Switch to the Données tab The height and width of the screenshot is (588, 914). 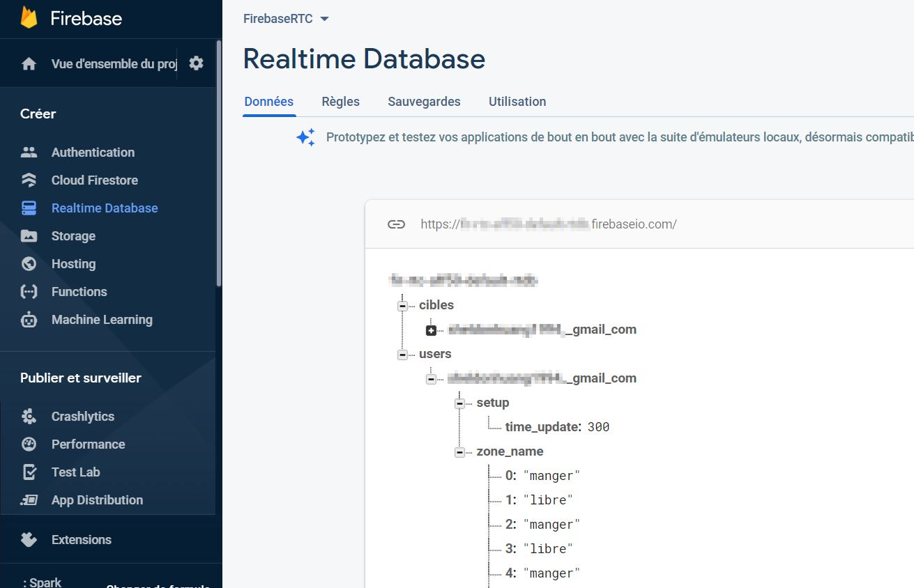269,102
